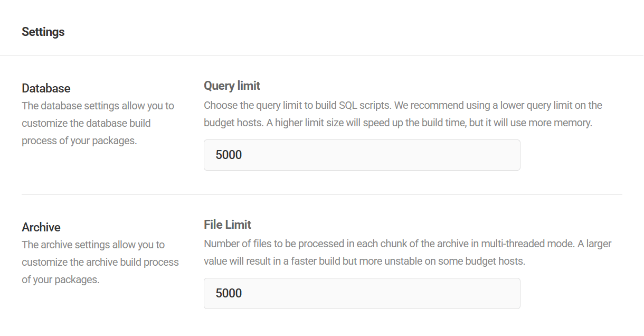This screenshot has width=644, height=336.
Task: Click the Query limit field label
Action: tap(232, 86)
